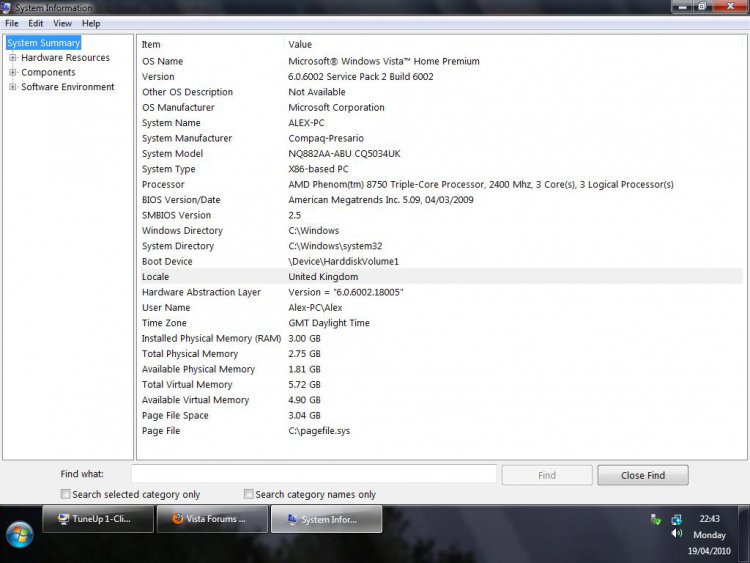Open the Windows Start orb
The height and width of the screenshot is (563, 750).
[x=20, y=534]
